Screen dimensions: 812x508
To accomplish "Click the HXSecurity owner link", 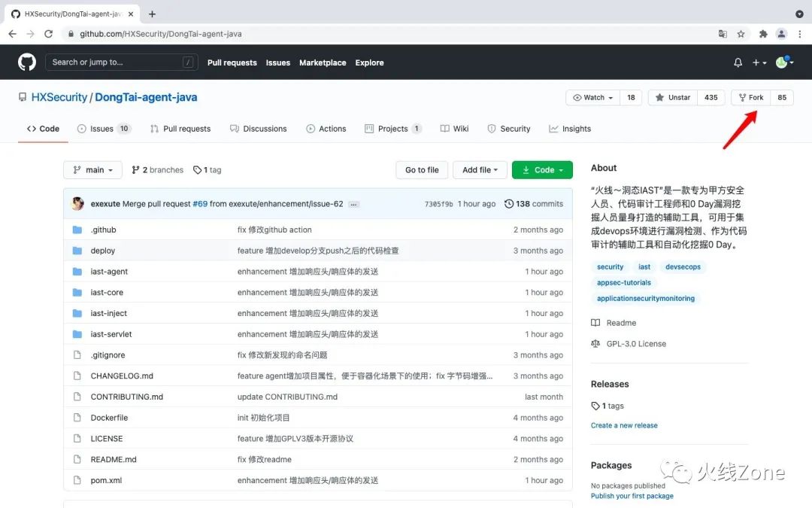I will (59, 97).
